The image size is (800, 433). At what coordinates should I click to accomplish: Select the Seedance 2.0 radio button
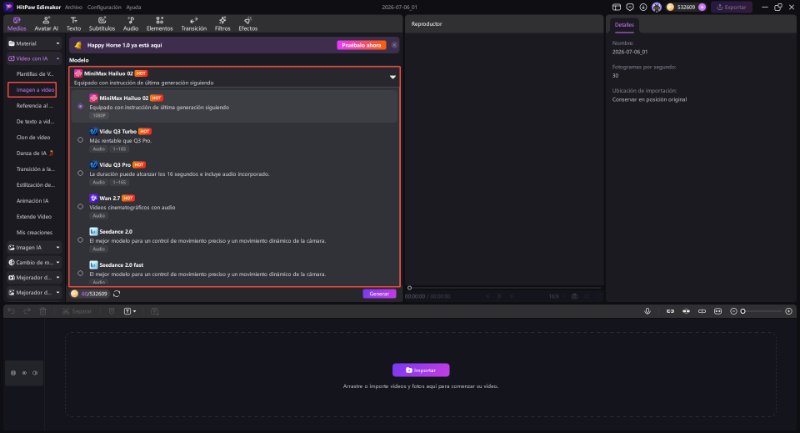[80, 240]
